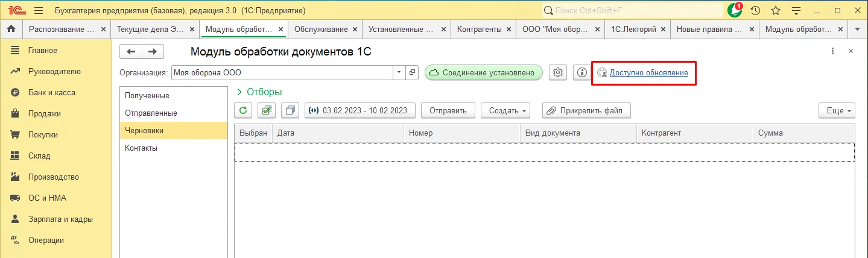Open favorites star icon
This screenshot has width=868, height=258.
pos(776,11)
